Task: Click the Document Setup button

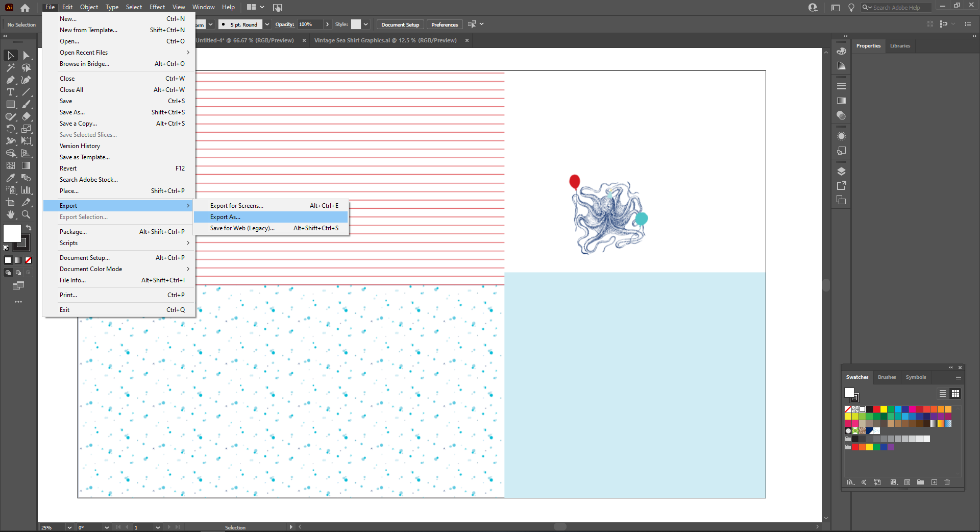Action: [x=400, y=25]
